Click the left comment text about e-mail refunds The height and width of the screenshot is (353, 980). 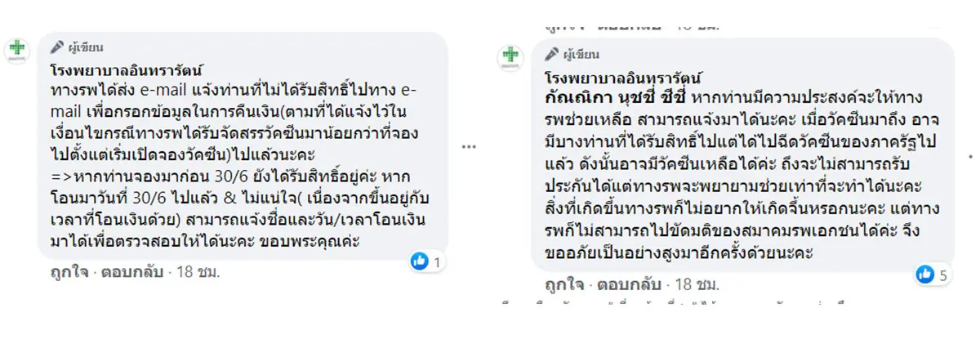click(237, 155)
